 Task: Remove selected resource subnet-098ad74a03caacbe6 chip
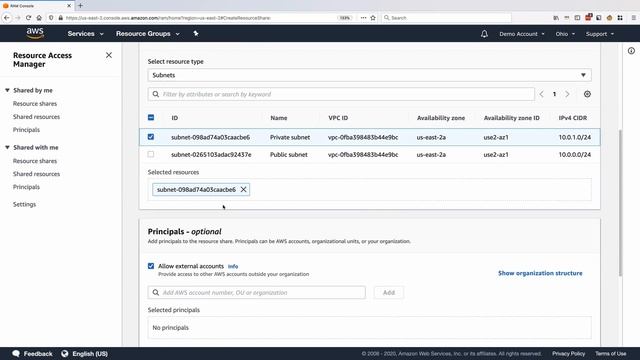243,189
